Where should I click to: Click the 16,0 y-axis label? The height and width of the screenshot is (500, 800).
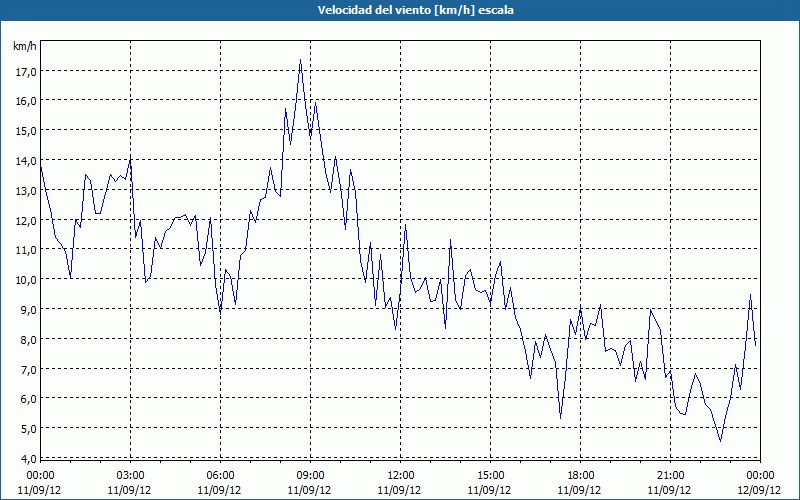tap(26, 101)
